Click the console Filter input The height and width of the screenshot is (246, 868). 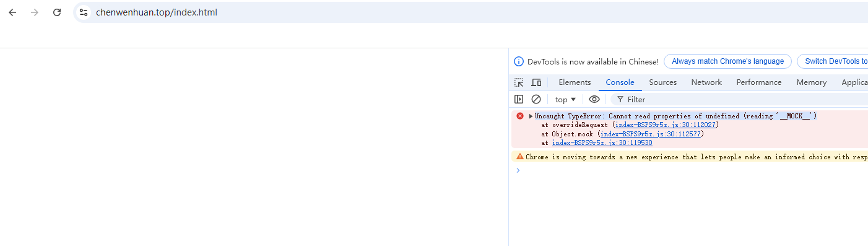pyautogui.click(x=739, y=99)
